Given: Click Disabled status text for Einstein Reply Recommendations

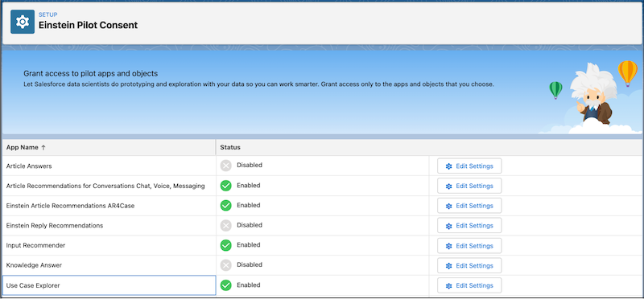Looking at the screenshot, I should (x=250, y=225).
